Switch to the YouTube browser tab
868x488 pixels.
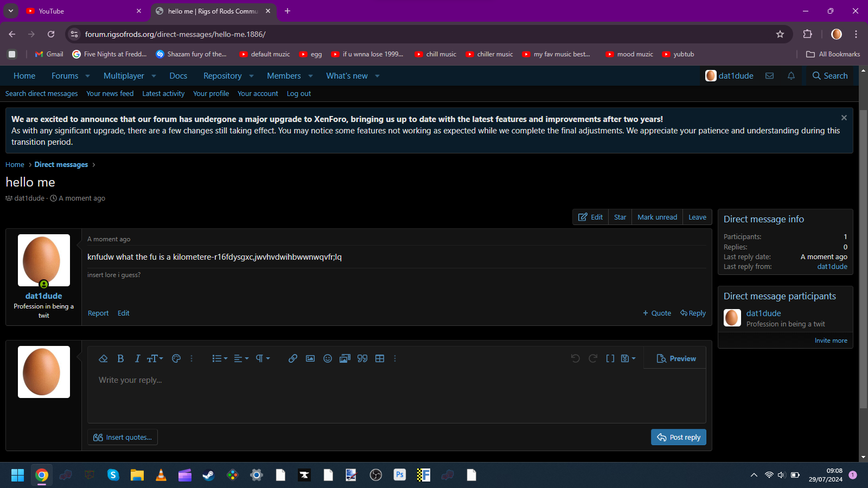point(81,11)
